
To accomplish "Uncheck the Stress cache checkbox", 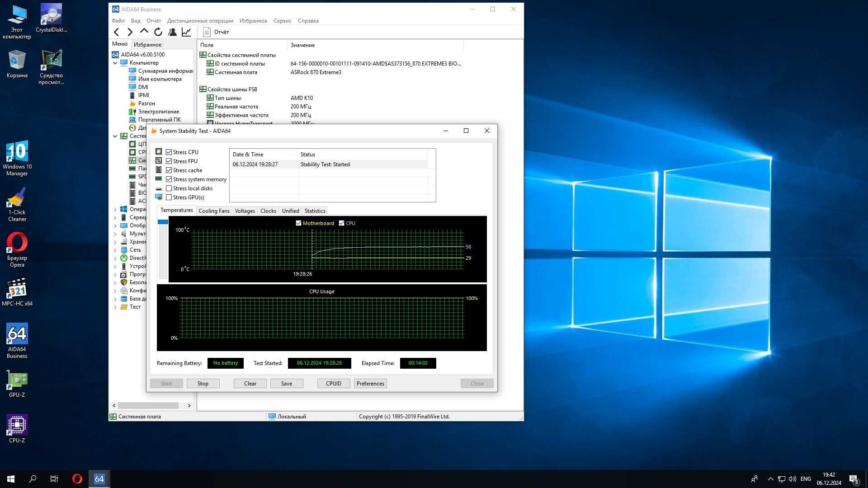I will [x=169, y=170].
